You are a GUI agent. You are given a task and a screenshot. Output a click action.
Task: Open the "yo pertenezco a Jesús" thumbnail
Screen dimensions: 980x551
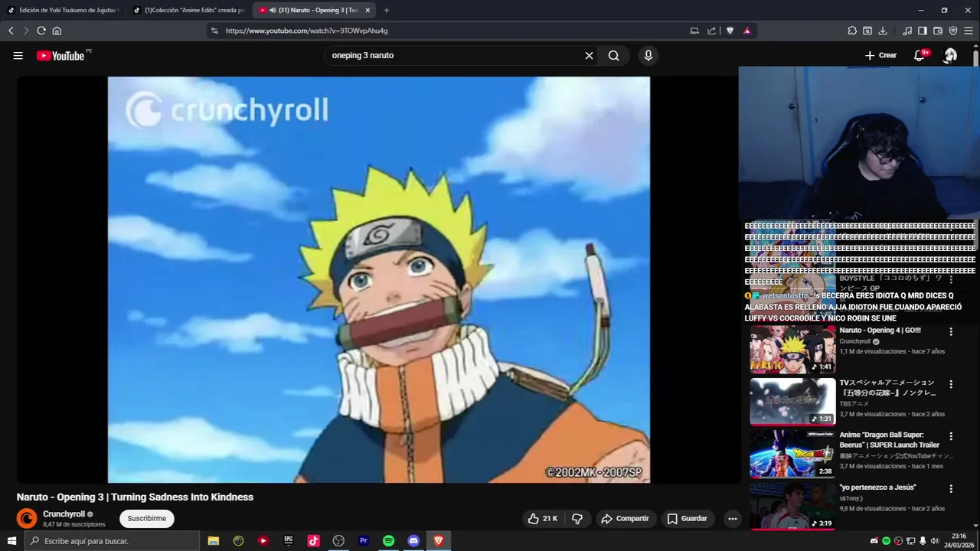[x=792, y=506]
